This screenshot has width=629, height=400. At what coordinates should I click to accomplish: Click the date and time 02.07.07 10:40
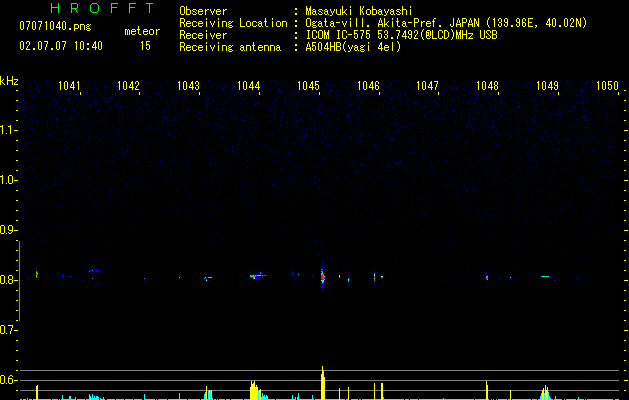[61, 46]
